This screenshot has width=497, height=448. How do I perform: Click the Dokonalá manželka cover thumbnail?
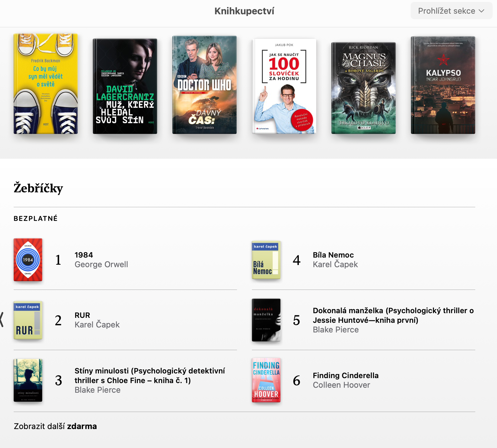pyautogui.click(x=266, y=320)
